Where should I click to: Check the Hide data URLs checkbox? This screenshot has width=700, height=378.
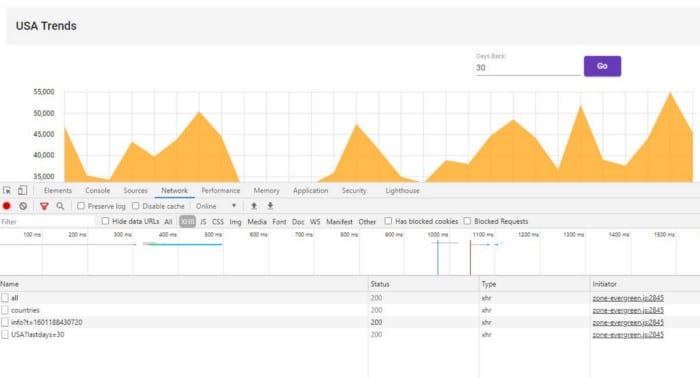[x=105, y=221]
